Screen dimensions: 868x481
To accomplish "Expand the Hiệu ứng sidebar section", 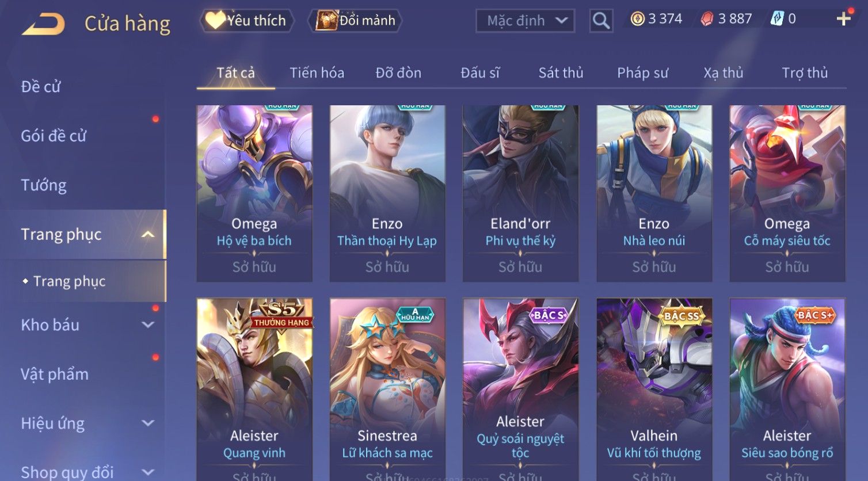I will click(x=148, y=423).
